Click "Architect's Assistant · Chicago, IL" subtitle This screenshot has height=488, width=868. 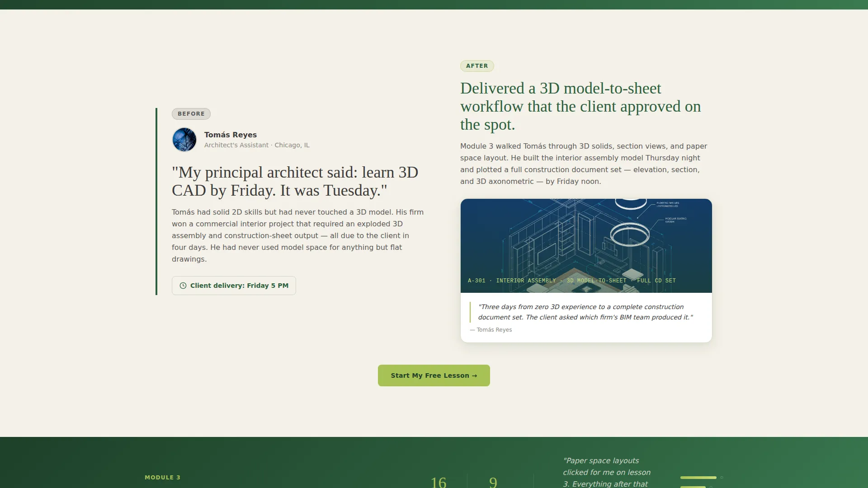[257, 145]
